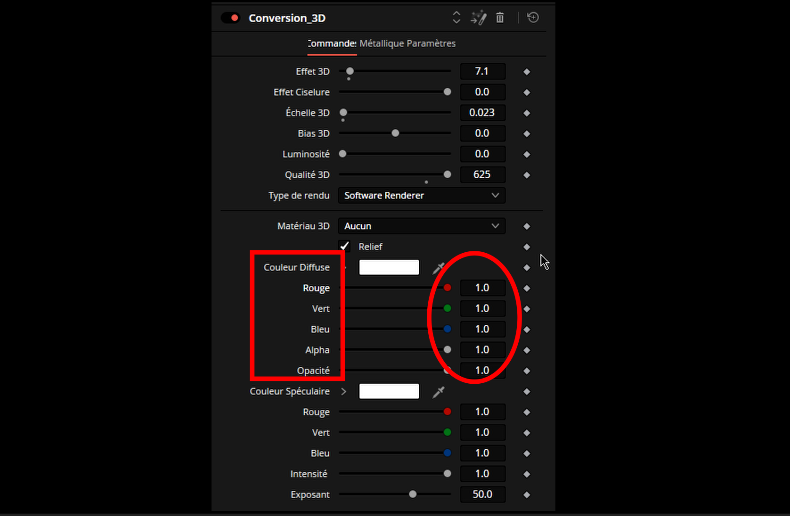This screenshot has width=790, height=516.
Task: Pick Couleur Diffuse with the eyedropper
Action: coord(438,268)
